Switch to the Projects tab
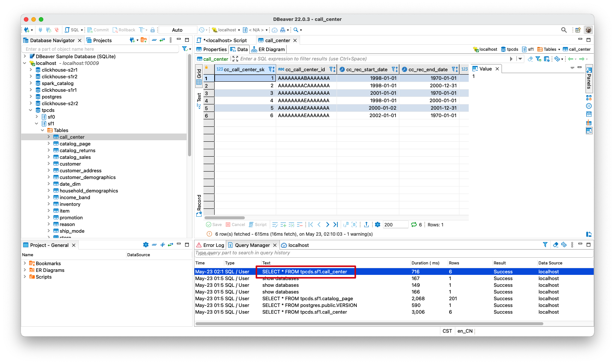The image size is (615, 364). coord(99,40)
